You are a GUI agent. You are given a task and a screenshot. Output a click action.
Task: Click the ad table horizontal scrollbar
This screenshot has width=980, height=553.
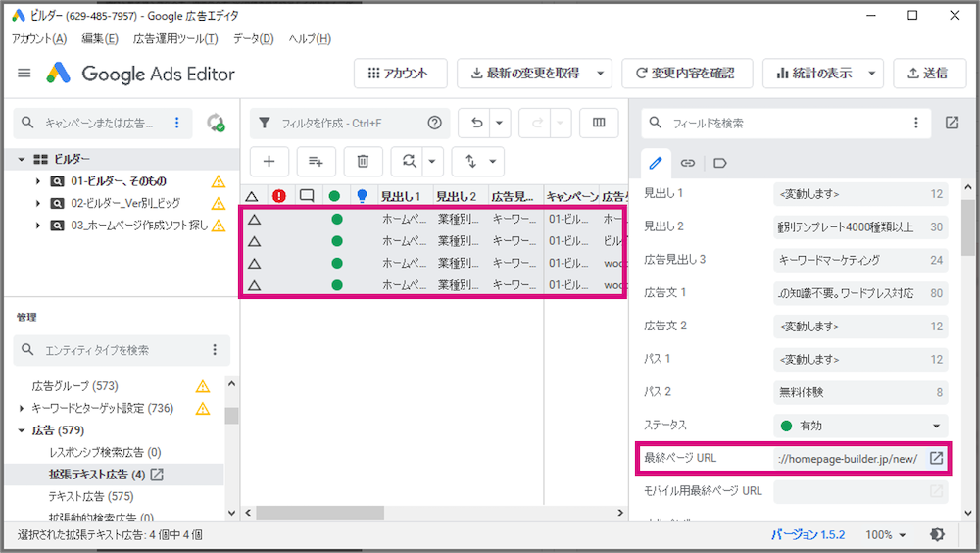coord(320,513)
